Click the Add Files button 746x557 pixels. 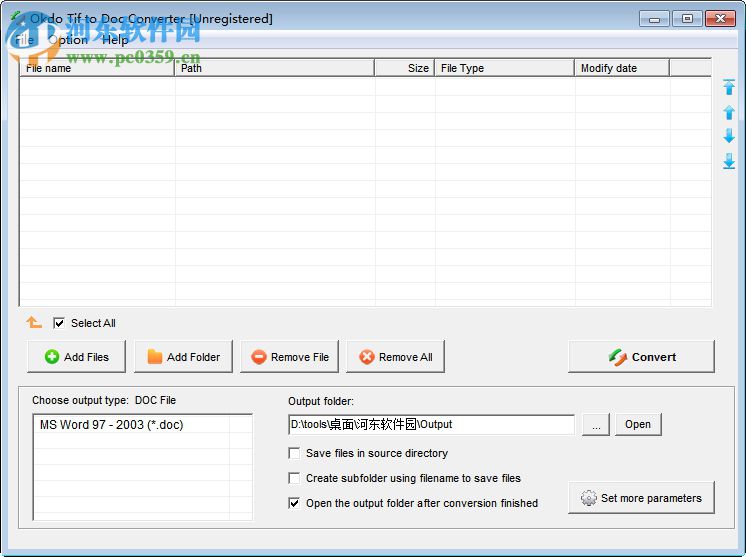77,357
